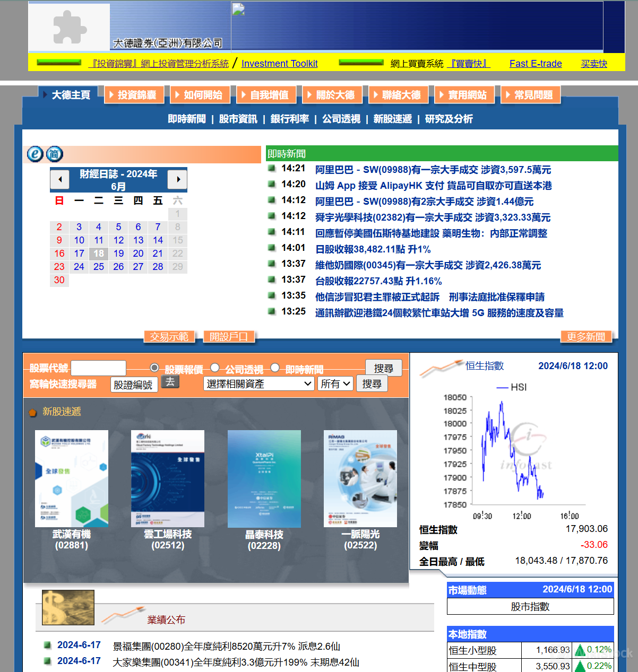Screen dimensions: 638x672
Task: Open the 關於大德 tab
Action: [x=332, y=95]
